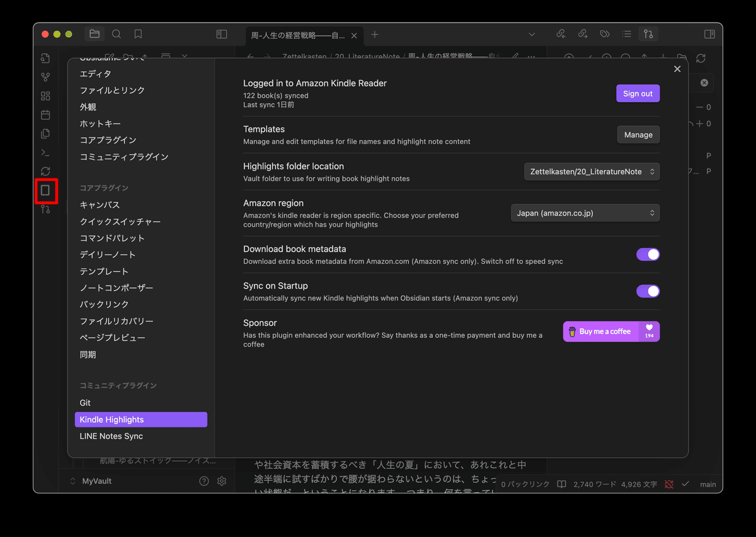756x537 pixels.
Task: Close the settings dialog
Action: (677, 69)
